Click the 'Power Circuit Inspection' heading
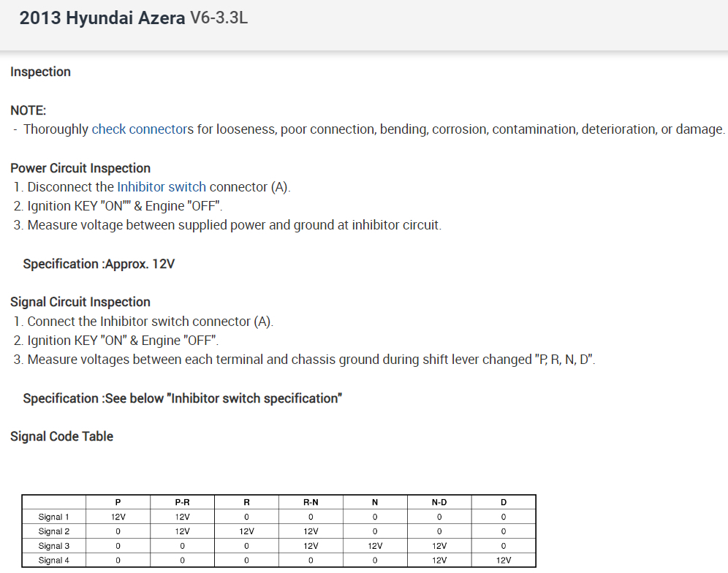Image resolution: width=728 pixels, height=573 pixels. (80, 168)
